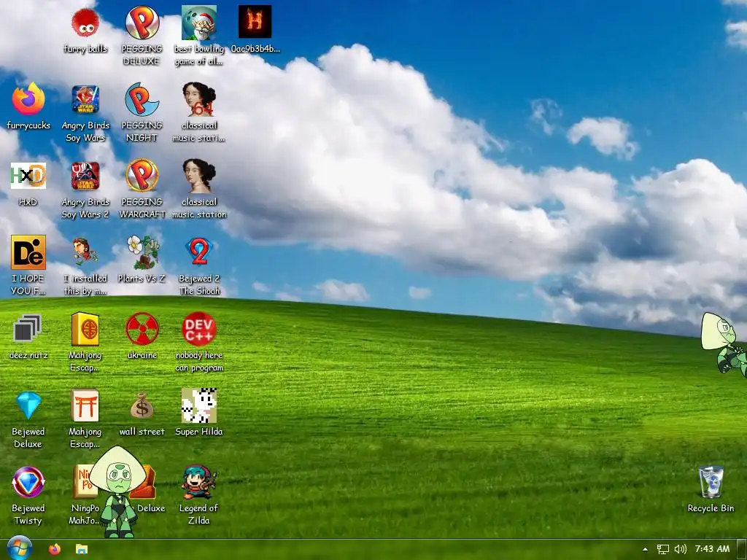
Task: Open the network status tray icon
Action: (x=662, y=549)
